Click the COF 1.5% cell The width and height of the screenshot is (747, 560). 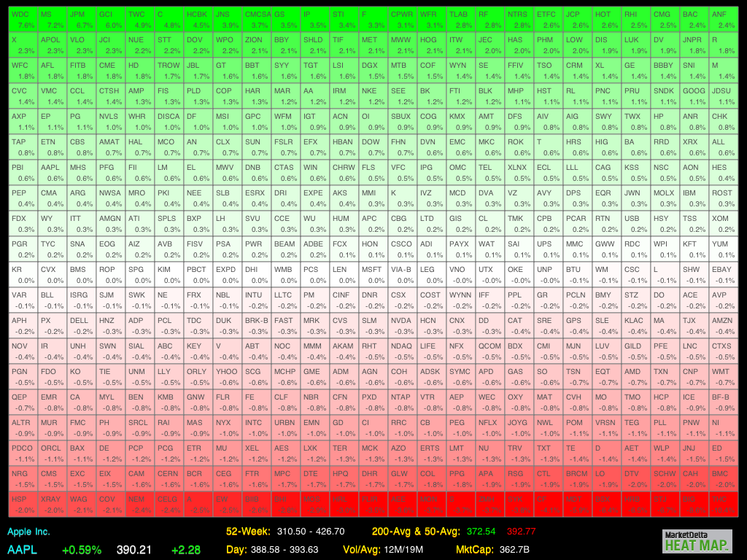click(x=432, y=71)
